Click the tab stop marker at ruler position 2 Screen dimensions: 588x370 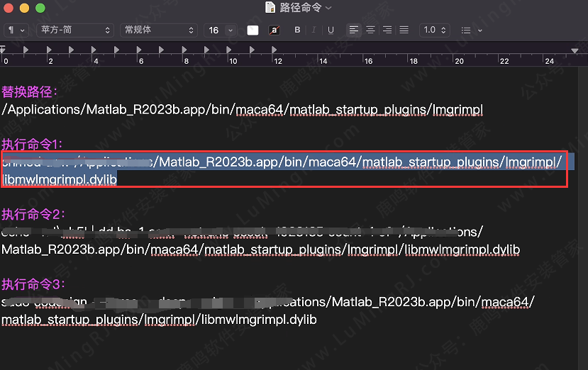(49, 50)
